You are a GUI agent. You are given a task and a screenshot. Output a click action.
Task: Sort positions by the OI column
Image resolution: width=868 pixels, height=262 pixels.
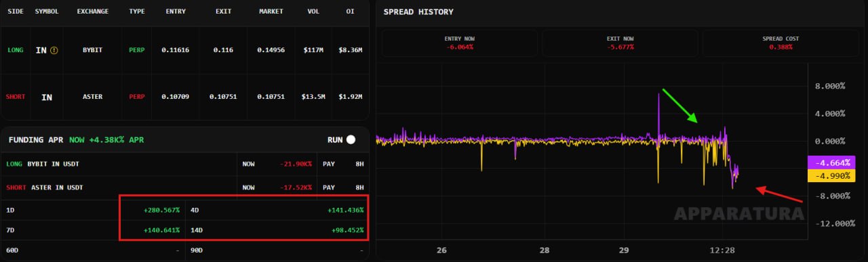(x=351, y=12)
